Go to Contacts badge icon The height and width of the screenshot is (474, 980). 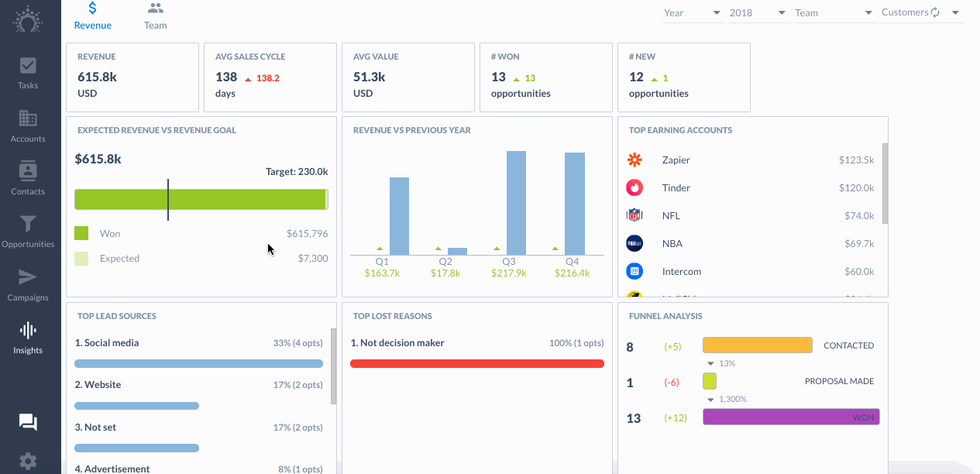point(28,171)
